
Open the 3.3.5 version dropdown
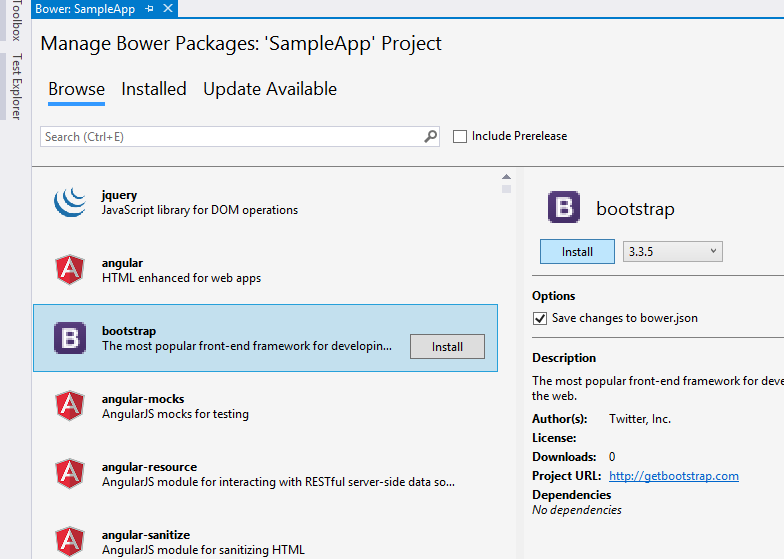tap(672, 252)
